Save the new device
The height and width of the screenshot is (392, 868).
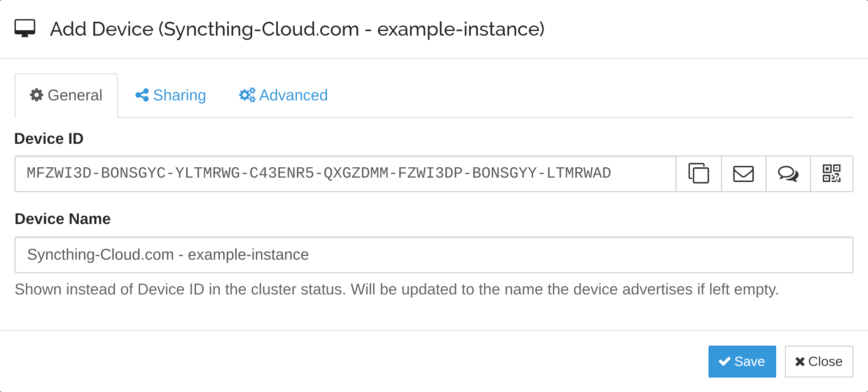(x=742, y=361)
